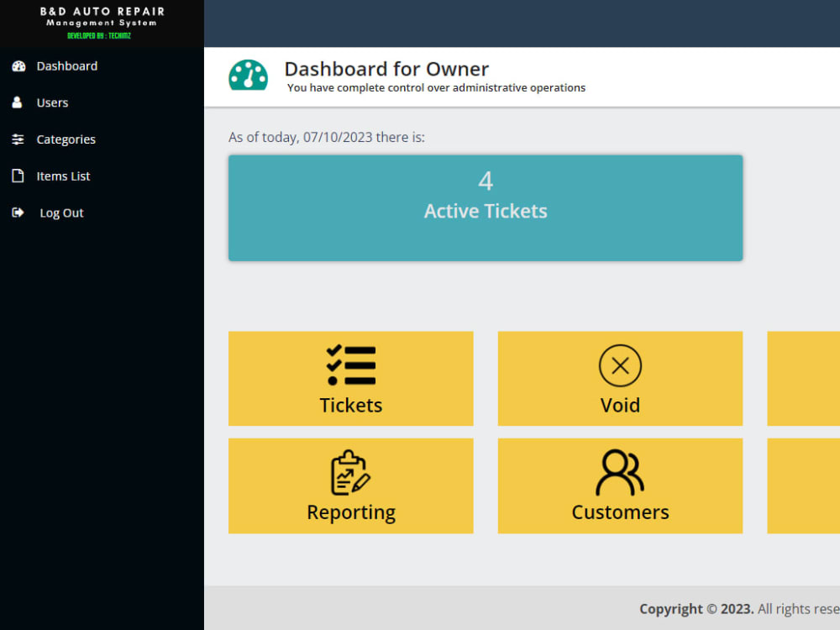Image resolution: width=840 pixels, height=630 pixels.
Task: Click the teal dashboard gauge header icon
Action: pos(248,75)
